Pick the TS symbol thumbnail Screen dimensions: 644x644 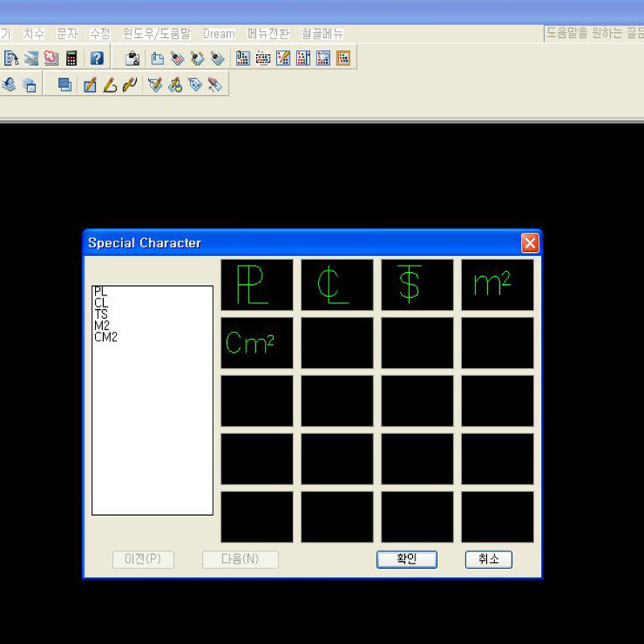417,285
